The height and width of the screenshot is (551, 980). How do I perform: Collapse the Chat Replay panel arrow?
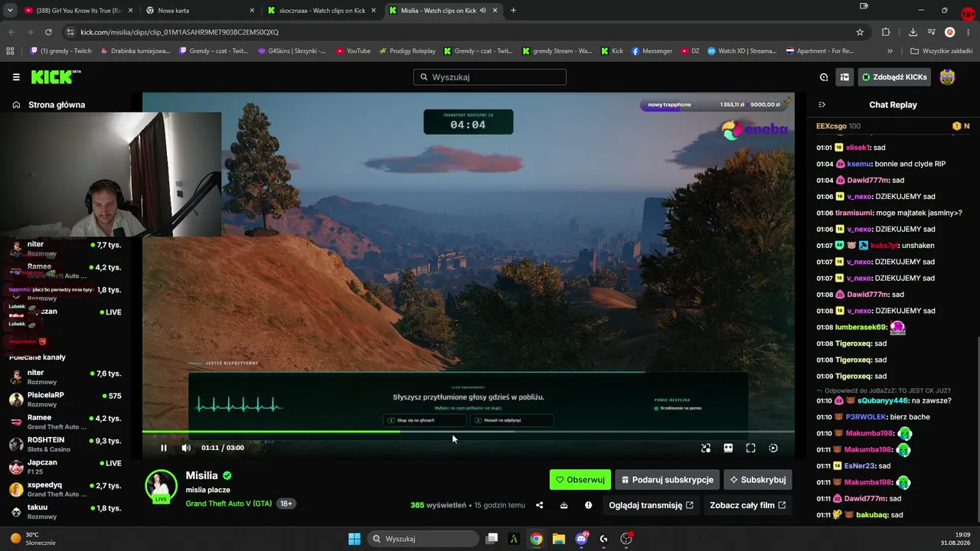[x=822, y=105]
